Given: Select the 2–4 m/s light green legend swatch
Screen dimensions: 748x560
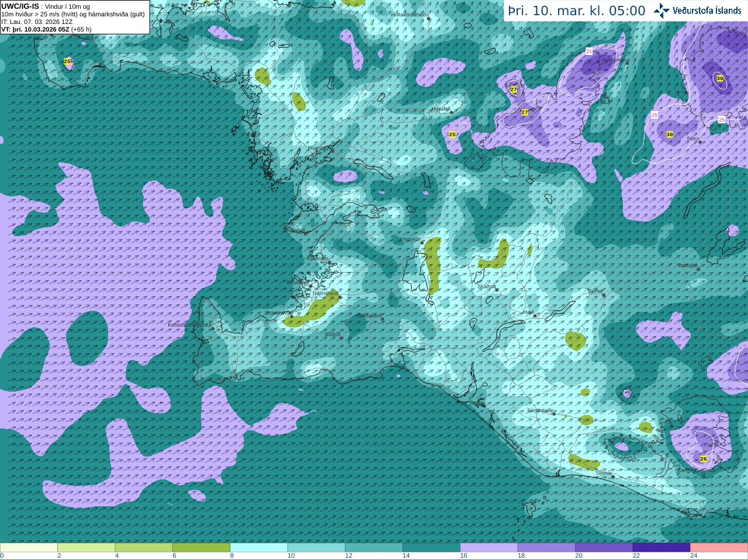Looking at the screenshot, I should [86, 548].
